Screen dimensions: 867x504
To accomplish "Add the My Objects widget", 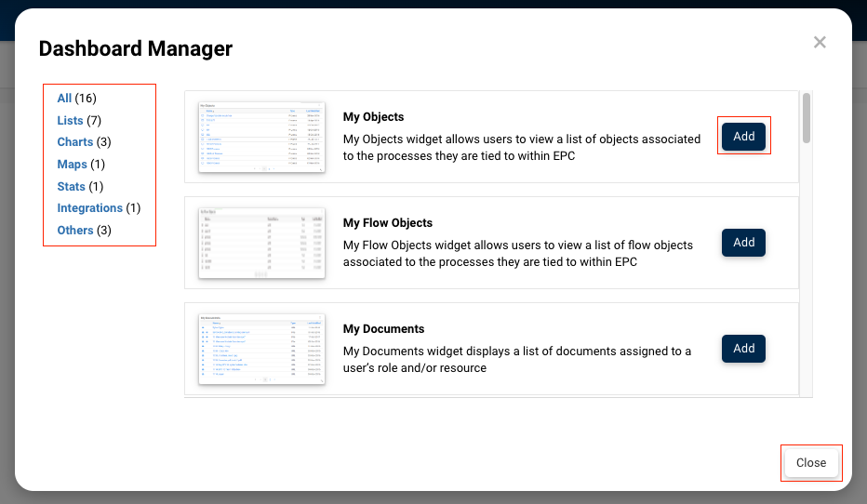I will [x=743, y=137].
